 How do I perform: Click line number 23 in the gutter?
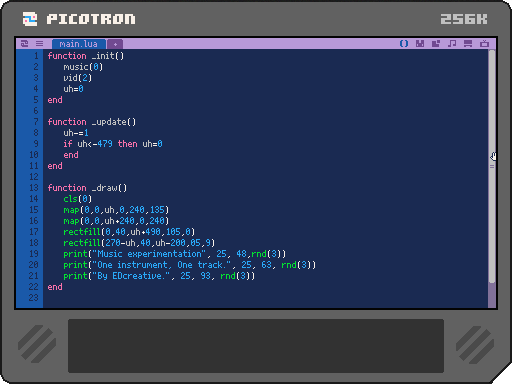[x=34, y=298]
